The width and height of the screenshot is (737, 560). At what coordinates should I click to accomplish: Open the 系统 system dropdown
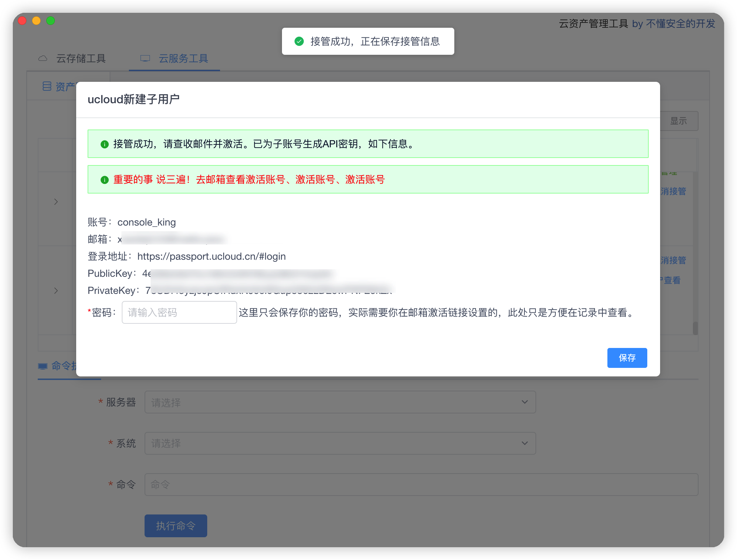(x=340, y=443)
